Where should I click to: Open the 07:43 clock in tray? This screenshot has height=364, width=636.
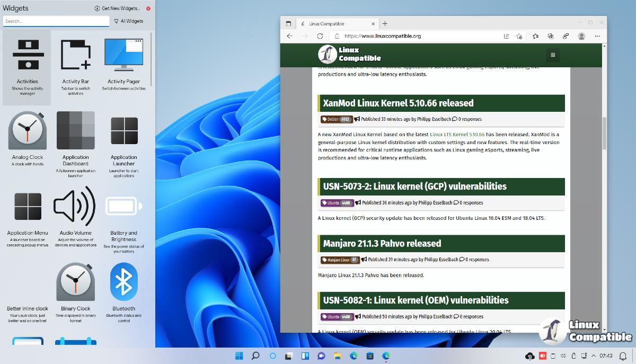606,355
